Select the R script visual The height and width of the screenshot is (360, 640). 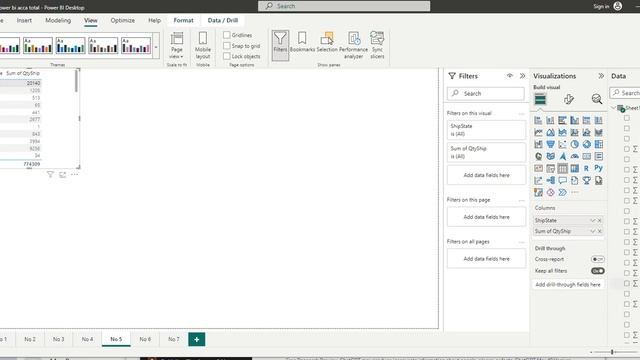coord(587,169)
